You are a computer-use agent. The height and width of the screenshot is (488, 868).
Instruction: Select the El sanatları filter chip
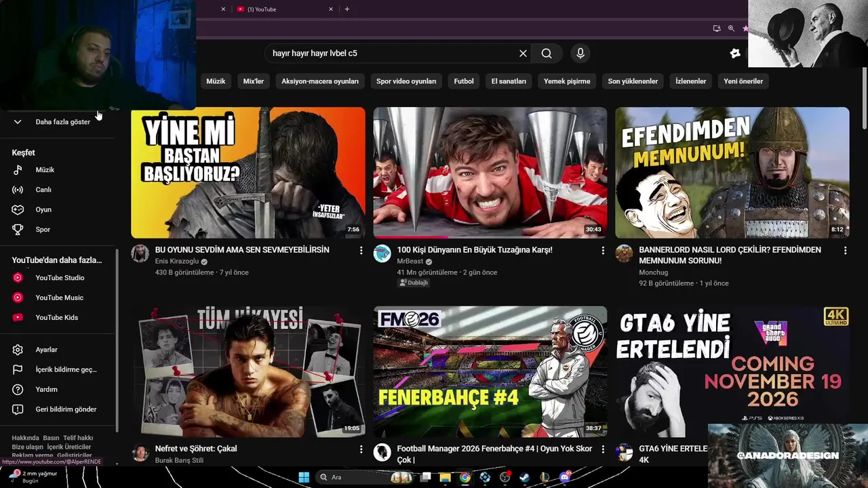click(x=509, y=81)
